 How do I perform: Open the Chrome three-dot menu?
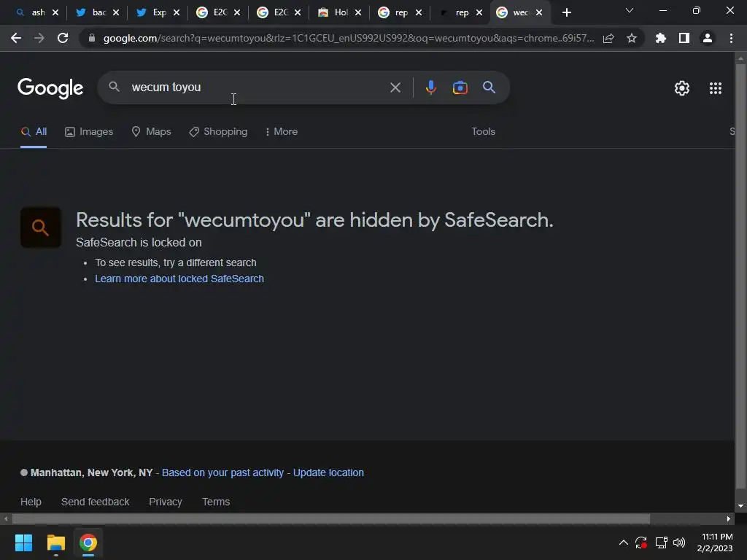[x=731, y=38]
